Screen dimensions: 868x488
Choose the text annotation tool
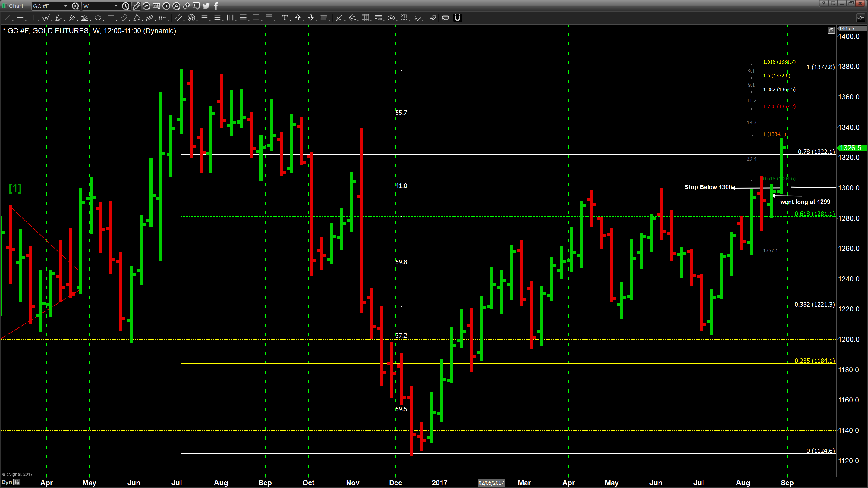click(x=285, y=18)
